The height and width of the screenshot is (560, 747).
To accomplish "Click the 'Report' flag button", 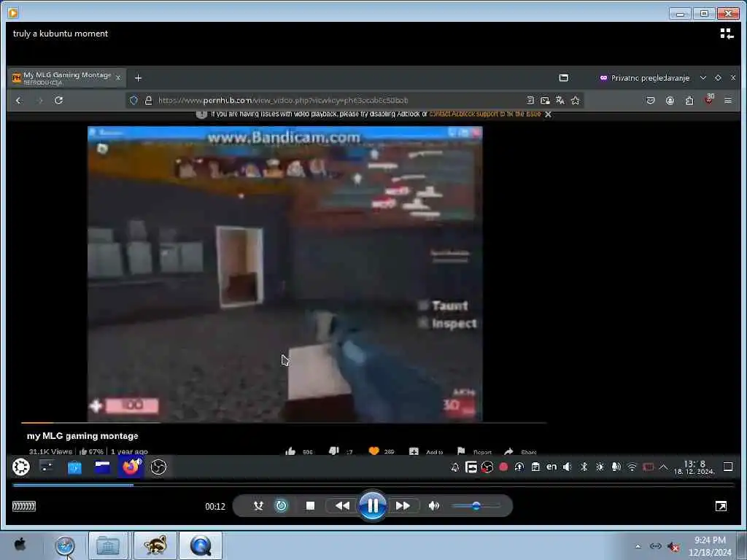I will (x=474, y=451).
